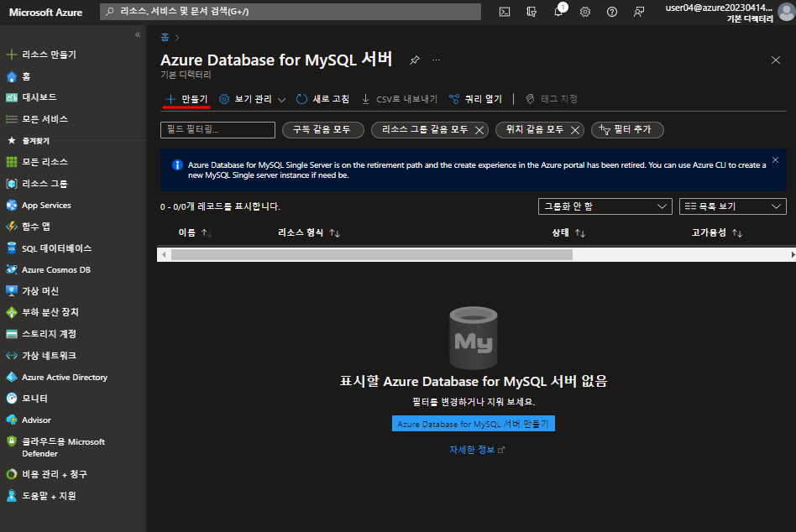
Task: Click the portal search box
Action: [291, 12]
